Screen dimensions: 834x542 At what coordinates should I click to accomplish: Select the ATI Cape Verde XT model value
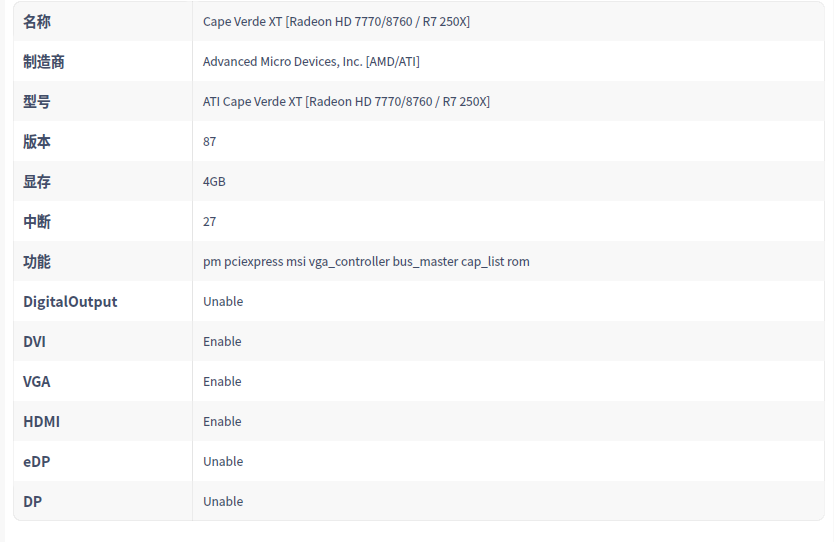pos(346,102)
